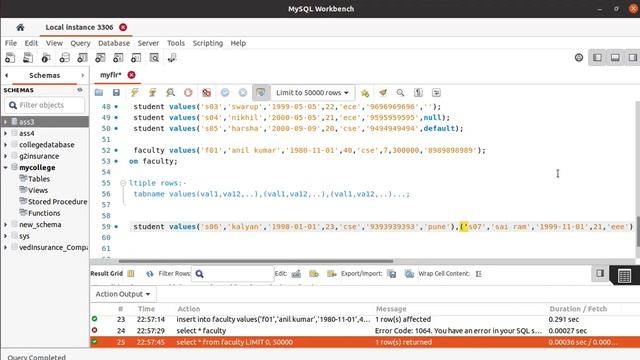Toggle the result side panel button
The height and width of the screenshot is (360, 640).
600,273
